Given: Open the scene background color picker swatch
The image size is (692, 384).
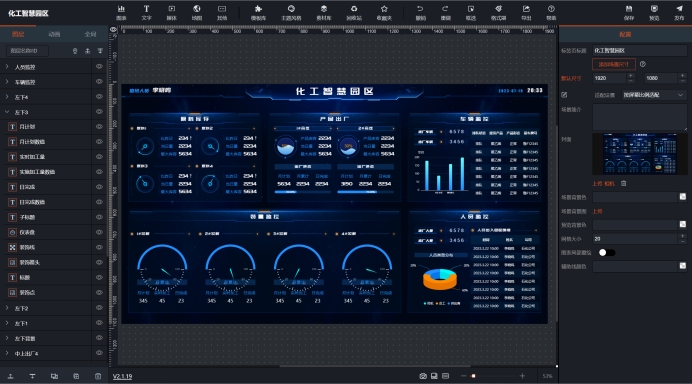Looking at the screenshot, I should pyautogui.click(x=682, y=197).
